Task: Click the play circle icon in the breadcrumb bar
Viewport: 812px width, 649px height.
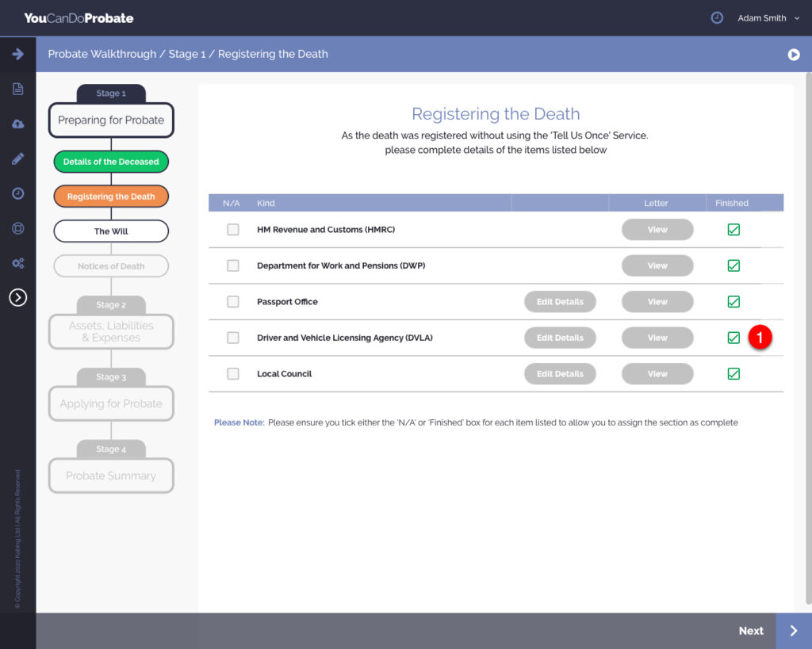Action: coord(793,55)
